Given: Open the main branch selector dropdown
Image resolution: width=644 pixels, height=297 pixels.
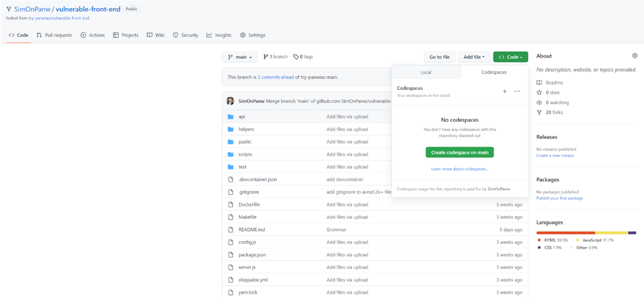Looking at the screenshot, I should [240, 57].
